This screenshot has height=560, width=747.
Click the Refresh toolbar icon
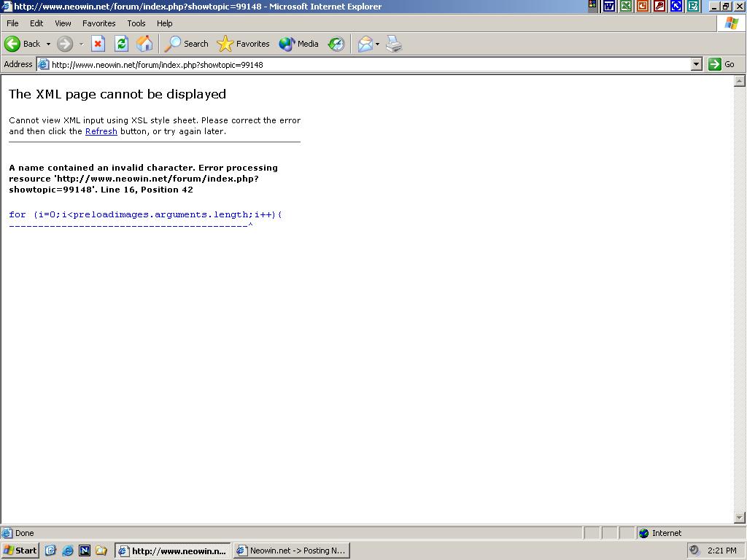[x=121, y=44]
